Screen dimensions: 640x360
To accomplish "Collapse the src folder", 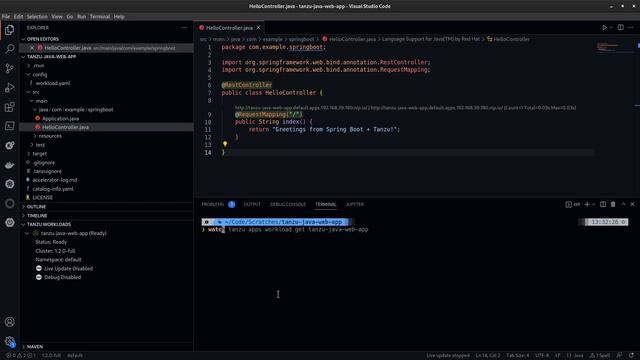I will pyautogui.click(x=29, y=92).
